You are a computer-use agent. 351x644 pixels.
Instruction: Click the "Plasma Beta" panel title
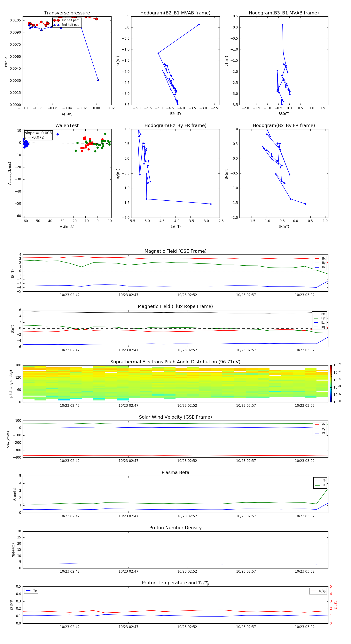(x=175, y=472)
